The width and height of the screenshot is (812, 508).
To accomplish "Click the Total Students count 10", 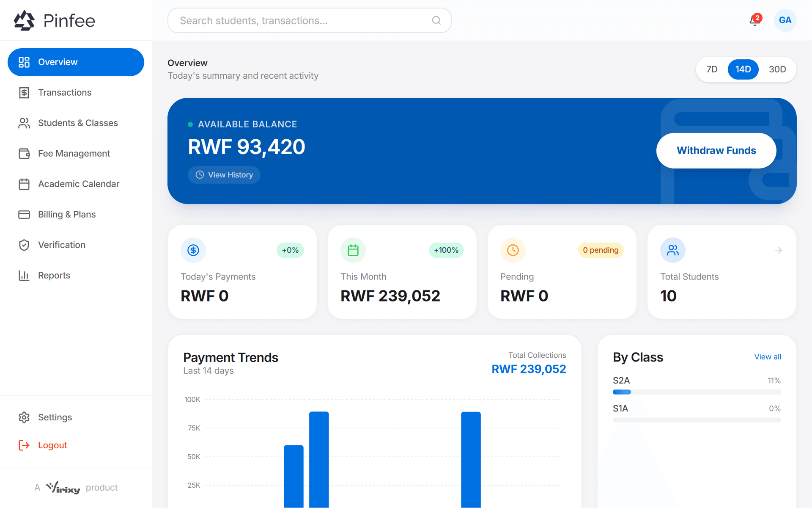I will pyautogui.click(x=668, y=296).
